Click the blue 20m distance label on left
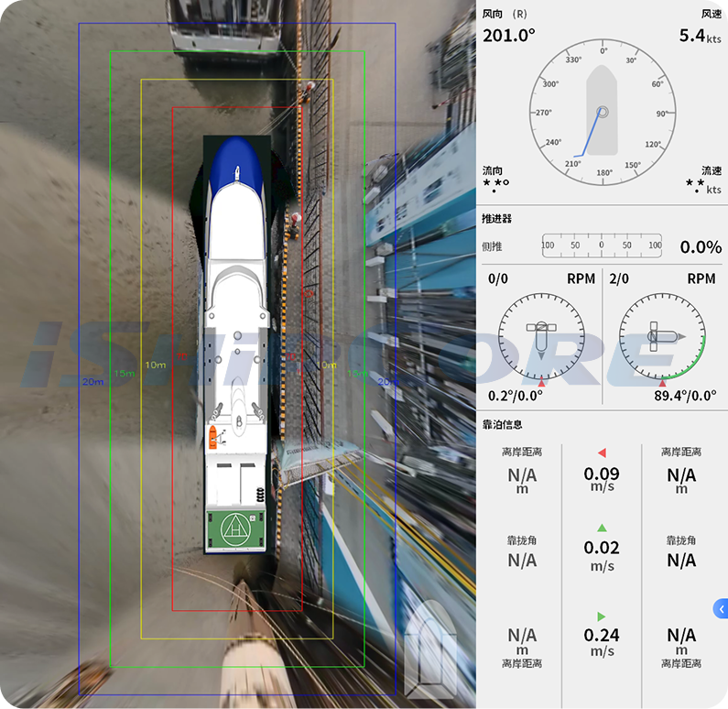 92,381
